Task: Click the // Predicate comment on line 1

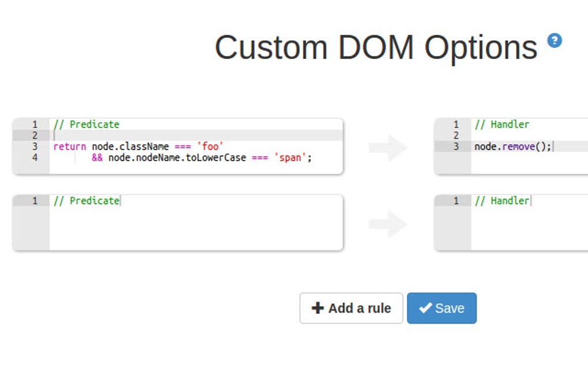Action: (x=85, y=124)
